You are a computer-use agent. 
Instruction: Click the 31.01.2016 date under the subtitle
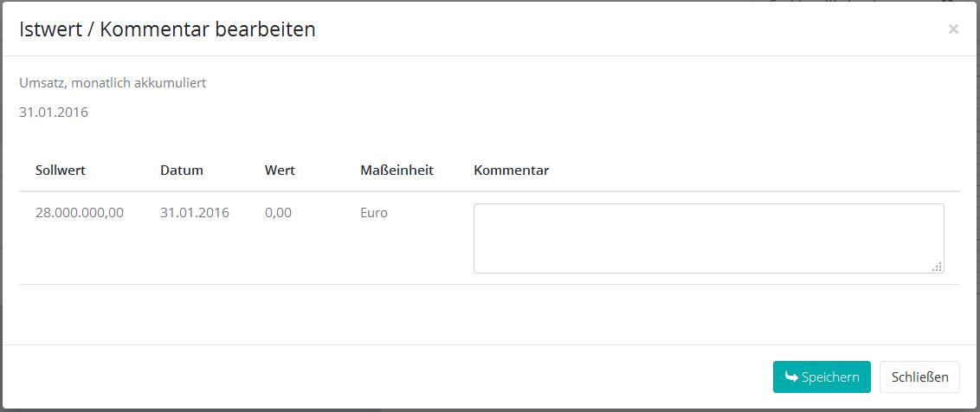(x=54, y=113)
